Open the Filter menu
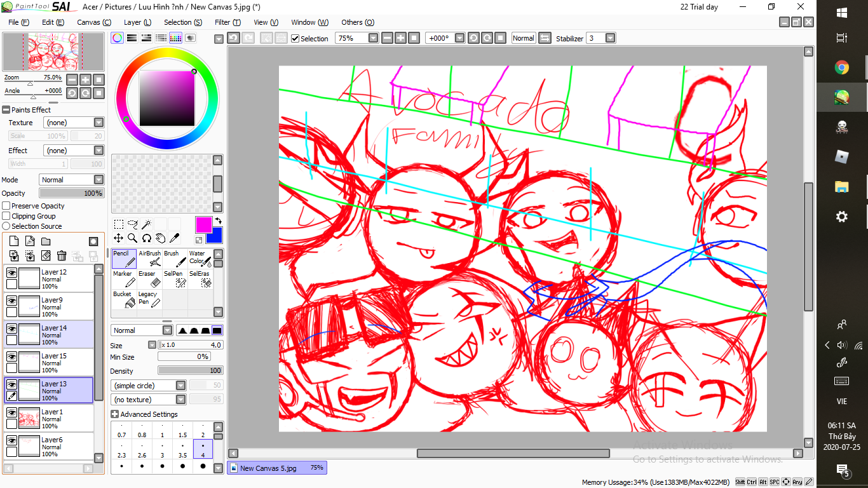The height and width of the screenshot is (488, 868). [x=227, y=22]
